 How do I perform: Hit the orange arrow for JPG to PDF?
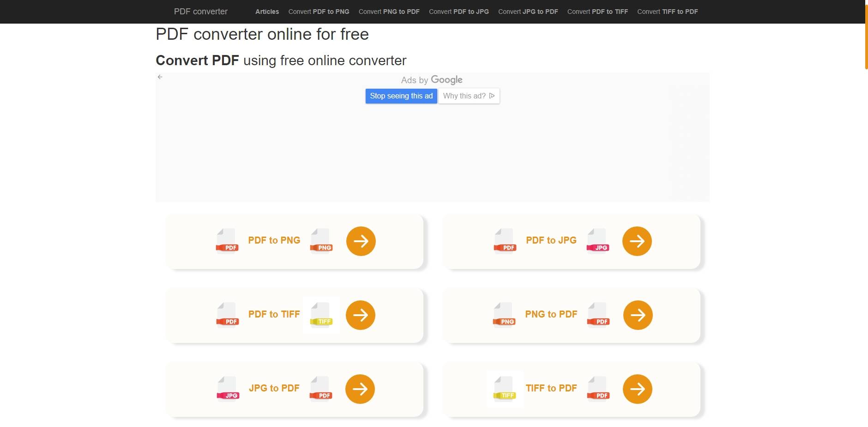pos(360,389)
